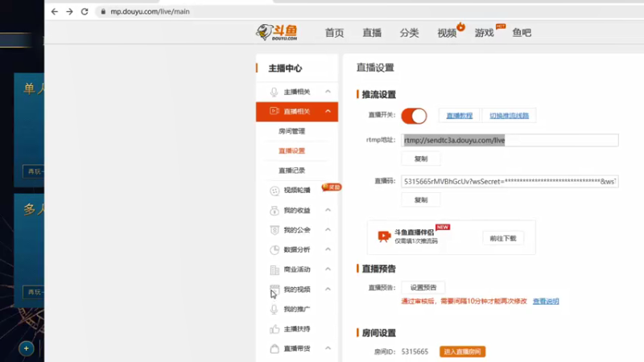644x362 pixels.
Task: Click shopping bag icon beside 直播带货
Action: tap(275, 348)
